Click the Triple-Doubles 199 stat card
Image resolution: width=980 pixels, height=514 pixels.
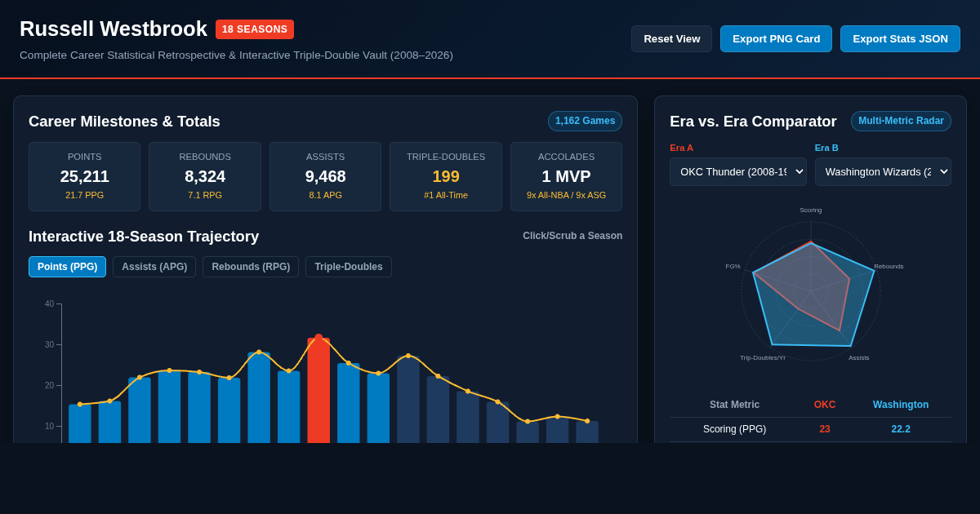446,177
